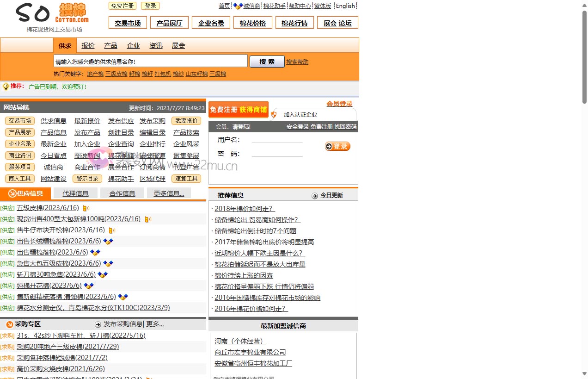Click the scrollbar down arrow
The image size is (588, 379).
(x=584, y=374)
